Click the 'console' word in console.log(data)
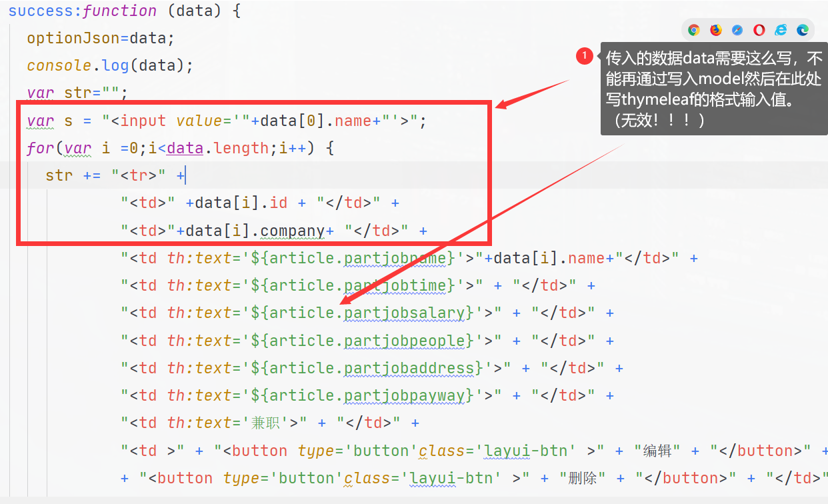Viewport: 828px width, 504px height. click(59, 66)
